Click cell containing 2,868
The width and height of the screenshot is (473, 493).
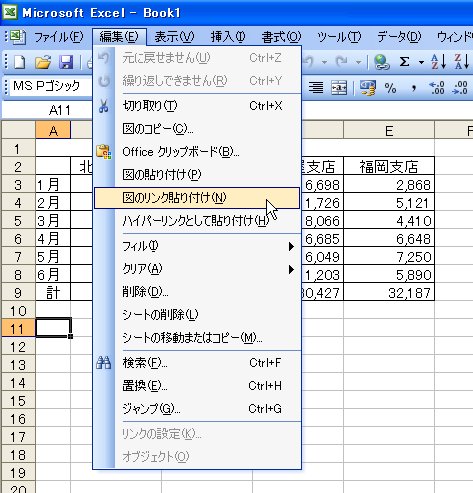pos(389,184)
